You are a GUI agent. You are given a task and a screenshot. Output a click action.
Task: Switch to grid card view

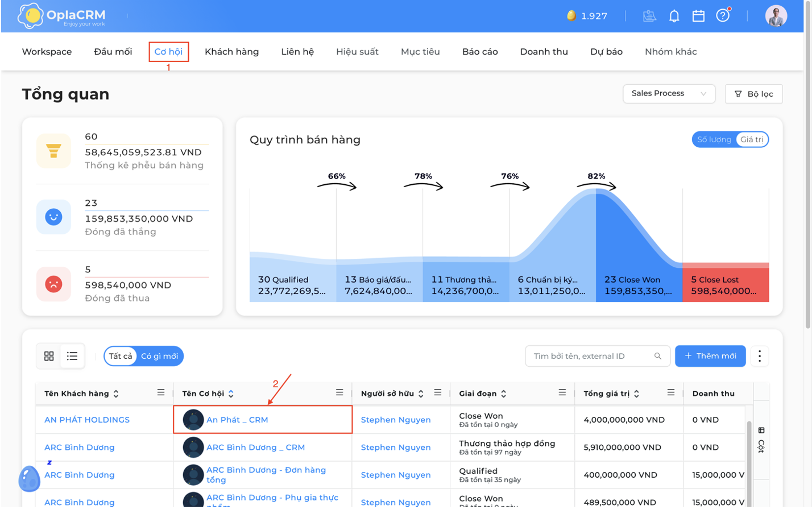click(x=49, y=356)
